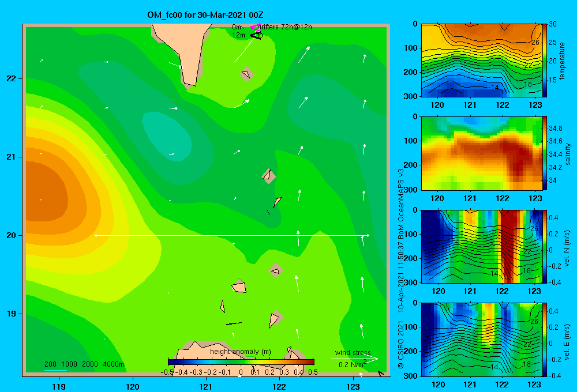Viewport: 577px width, 392px height.
Task: Click the 'salinity' vertical axis label
Action: (x=568, y=154)
